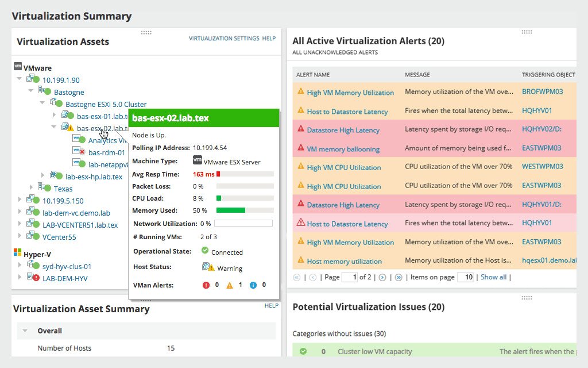This screenshot has width=588, height=368.
Task: Open VIRTUALIZATION SETTINGS
Action: point(224,38)
